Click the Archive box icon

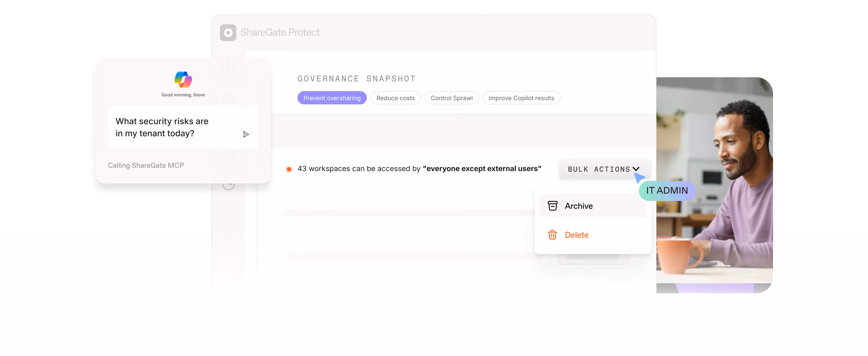click(552, 205)
